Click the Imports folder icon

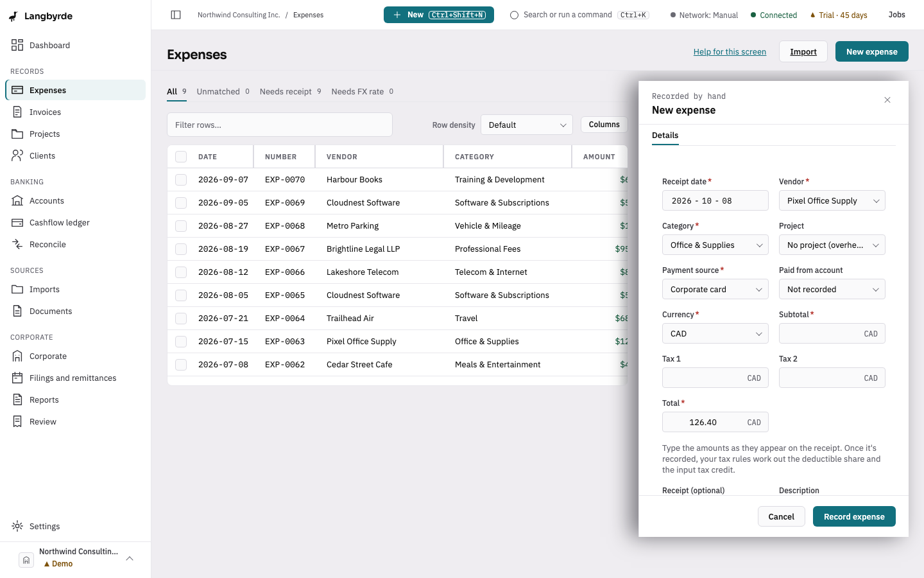(17, 289)
